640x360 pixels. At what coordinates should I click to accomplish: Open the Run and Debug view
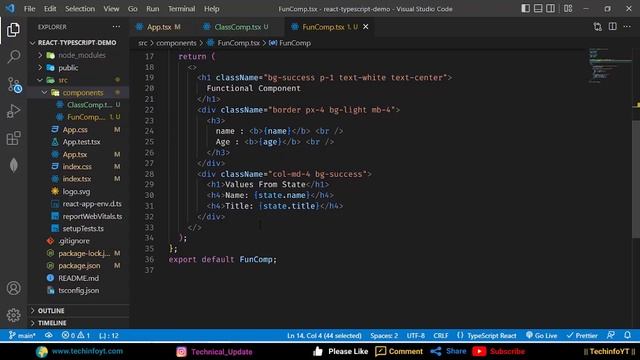click(13, 111)
